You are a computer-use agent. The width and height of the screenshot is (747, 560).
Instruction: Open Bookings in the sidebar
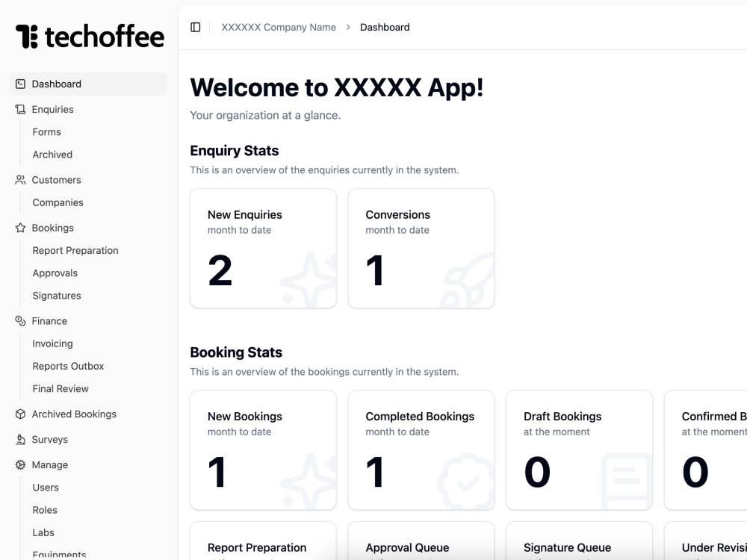point(88,228)
